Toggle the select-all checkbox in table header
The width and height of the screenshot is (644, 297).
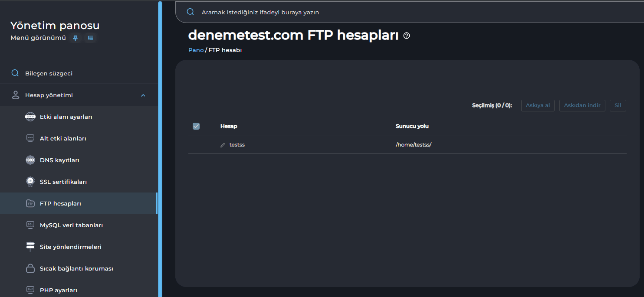pos(196,126)
